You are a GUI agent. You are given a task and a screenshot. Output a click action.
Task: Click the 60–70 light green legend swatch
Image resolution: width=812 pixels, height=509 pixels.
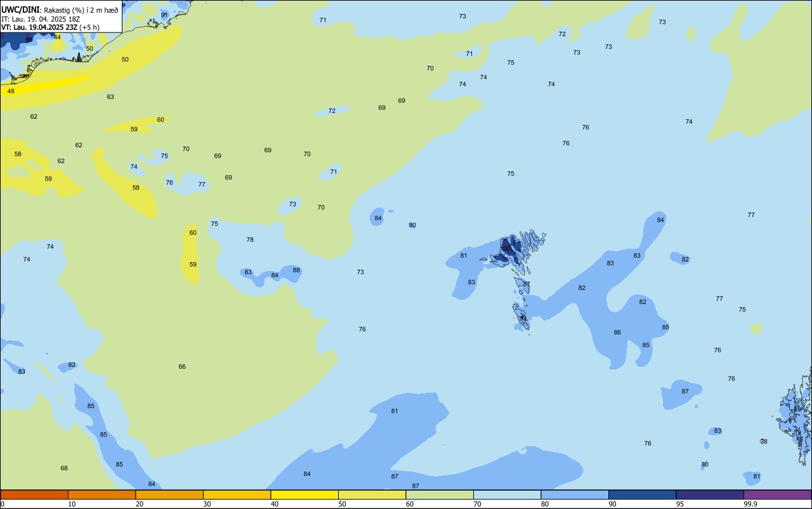click(x=440, y=494)
